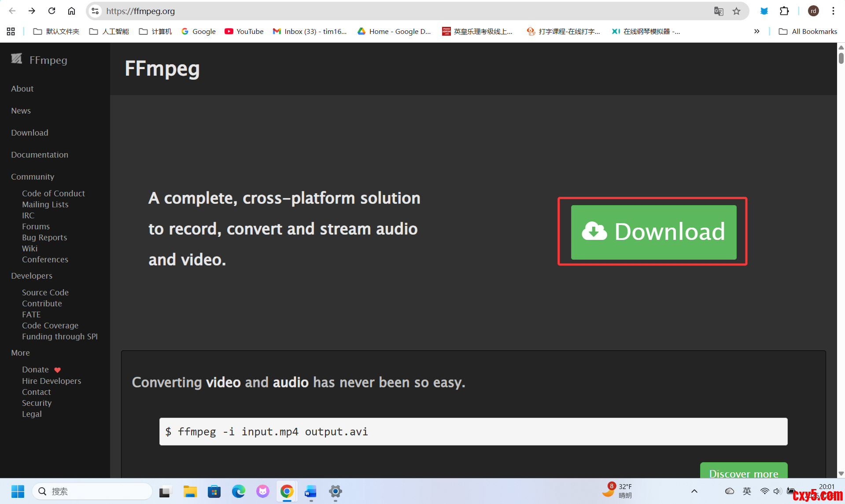This screenshot has height=504, width=845.
Task: Show more bookmarks with the double chevron
Action: [x=756, y=31]
